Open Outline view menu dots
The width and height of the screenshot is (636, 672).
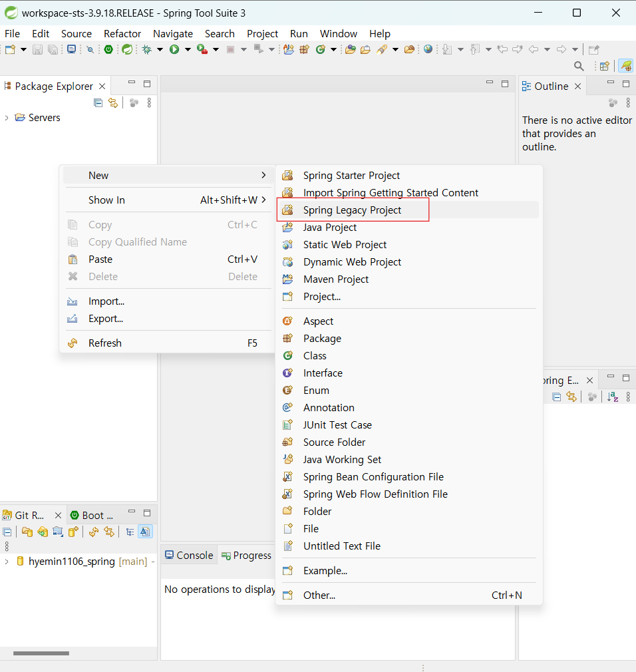(628, 102)
